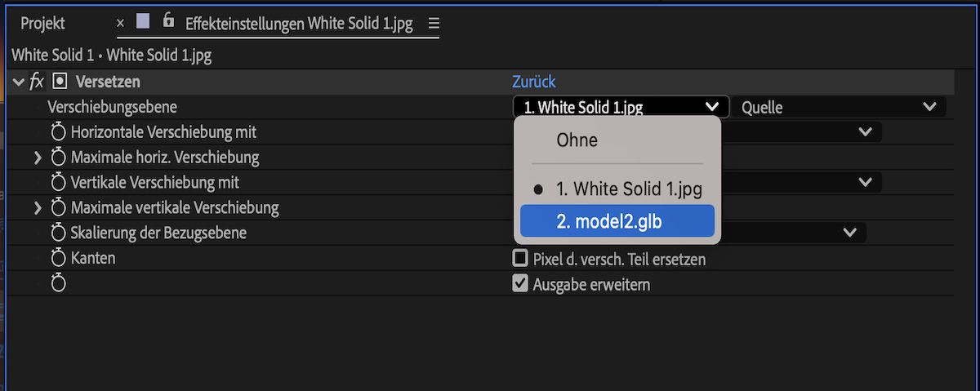
Task: Expand Maximale horiz. Verschiebung property
Action: click(x=38, y=157)
